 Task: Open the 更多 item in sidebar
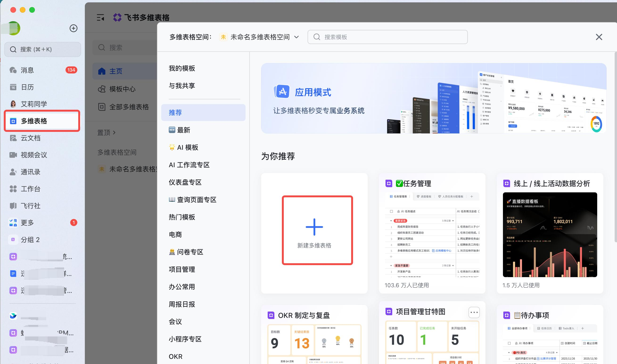pyautogui.click(x=27, y=222)
